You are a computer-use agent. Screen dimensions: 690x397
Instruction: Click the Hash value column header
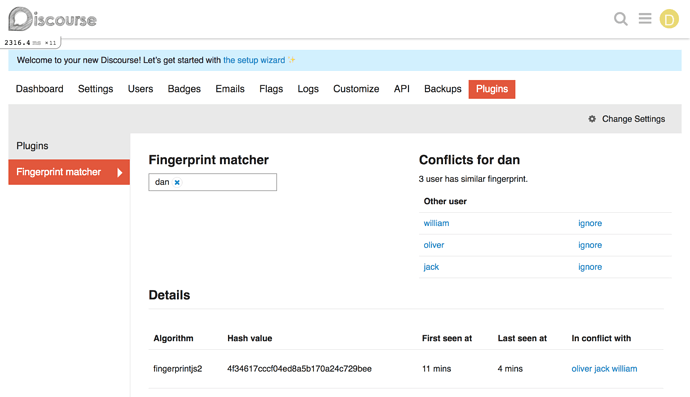250,338
